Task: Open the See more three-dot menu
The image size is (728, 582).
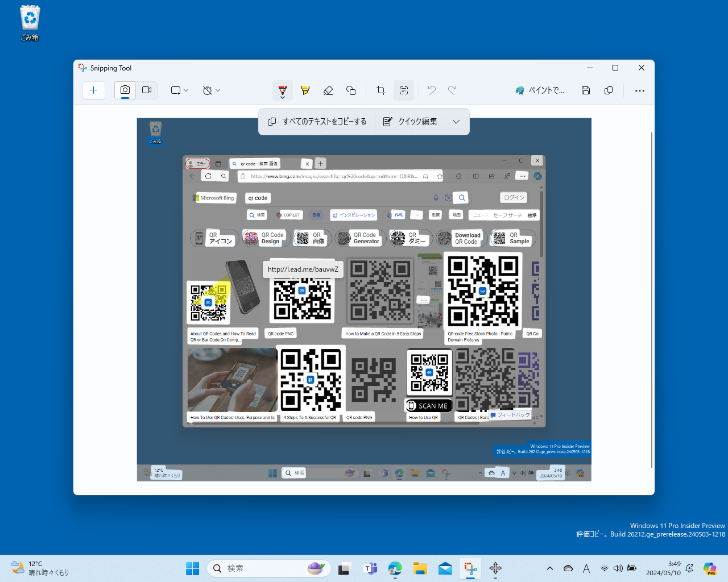Action: pos(640,90)
